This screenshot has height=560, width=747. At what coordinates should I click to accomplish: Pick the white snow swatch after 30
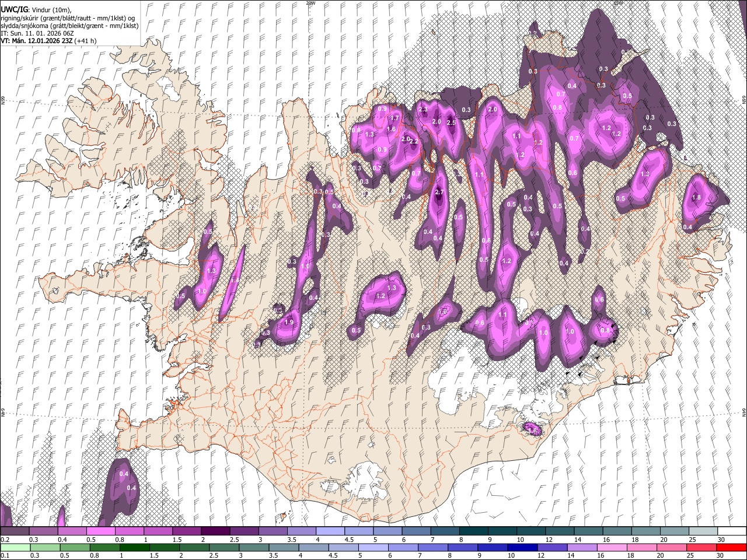click(x=732, y=531)
